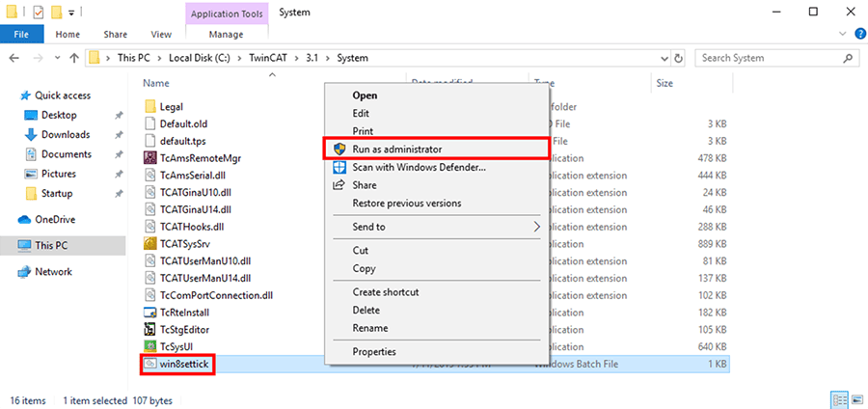Screen dimensions: 868x409
Task: Open Properties from the context menu
Action: pos(437,351)
